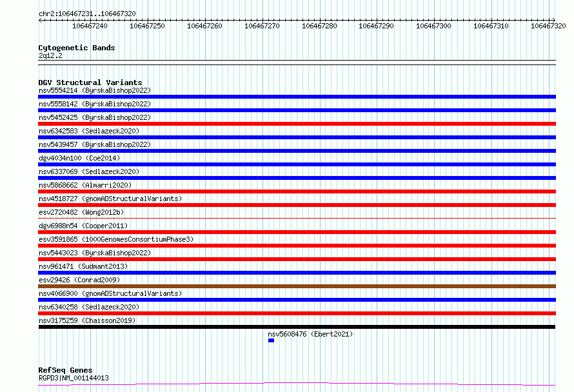Screen dimensions: 574x392
Task: Open esv29426 (Conrad2009) label
Action: tap(79, 280)
